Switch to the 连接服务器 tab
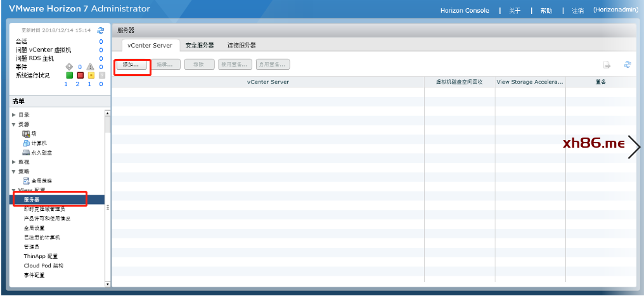The width and height of the screenshot is (644, 296). point(241,46)
